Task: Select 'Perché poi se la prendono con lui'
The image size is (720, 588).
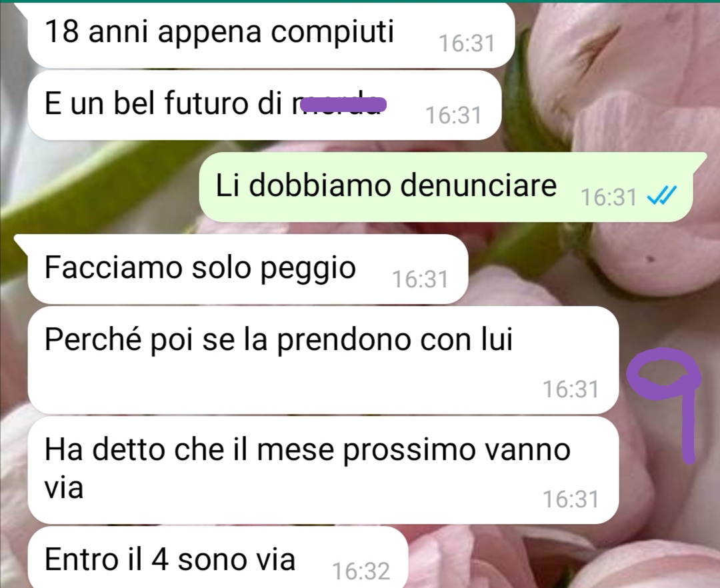Action: [323, 360]
